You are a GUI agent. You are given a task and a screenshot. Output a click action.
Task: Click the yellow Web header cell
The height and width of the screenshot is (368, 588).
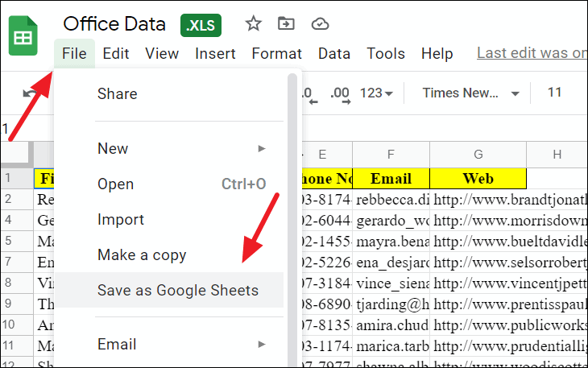click(x=478, y=179)
